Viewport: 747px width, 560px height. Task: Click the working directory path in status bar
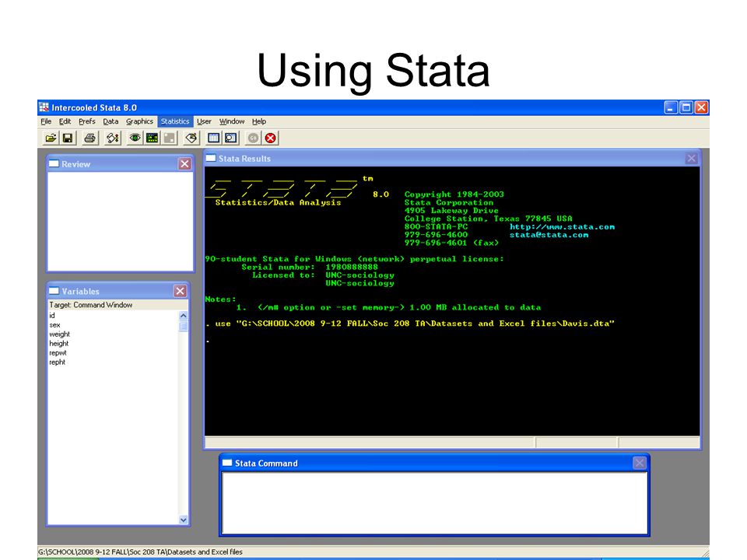coord(141,552)
